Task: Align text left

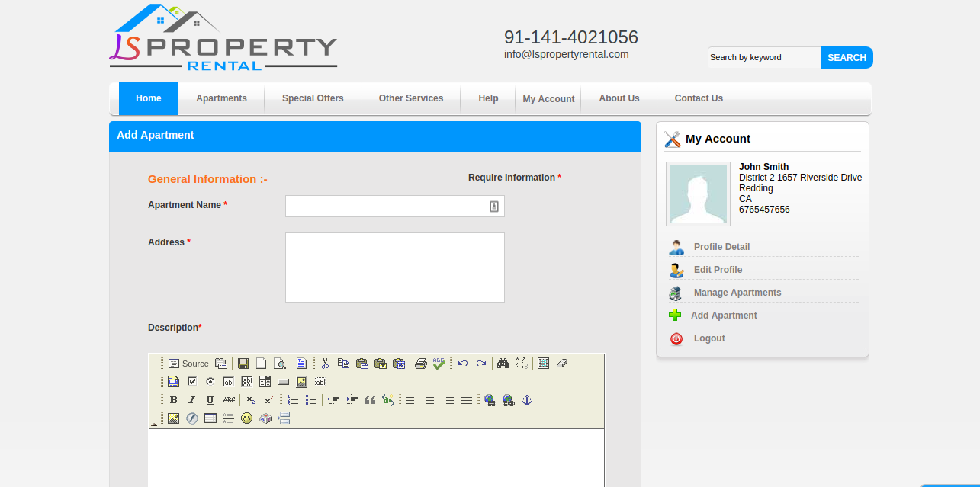Action: (x=412, y=400)
